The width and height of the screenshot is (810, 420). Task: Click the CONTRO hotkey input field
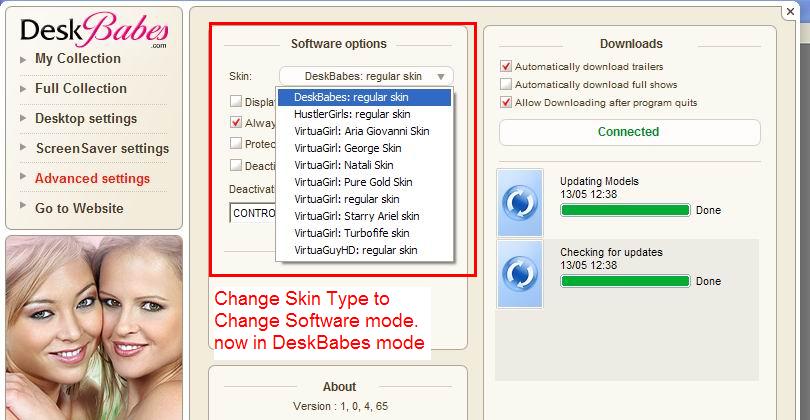point(253,213)
